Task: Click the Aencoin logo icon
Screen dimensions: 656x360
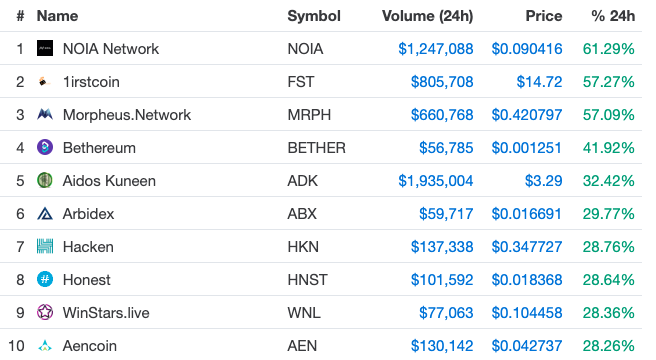Action: pos(45,346)
